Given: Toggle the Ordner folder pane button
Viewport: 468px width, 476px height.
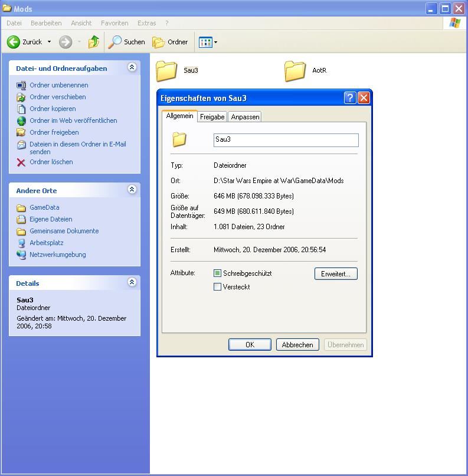Looking at the screenshot, I should pyautogui.click(x=170, y=42).
